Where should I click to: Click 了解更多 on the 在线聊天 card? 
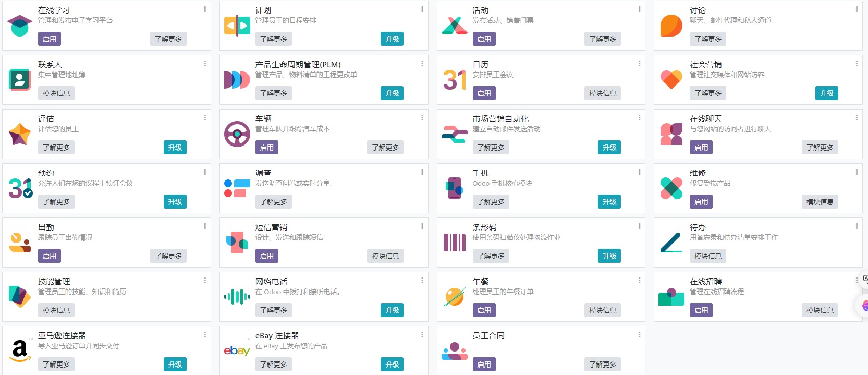(820, 148)
